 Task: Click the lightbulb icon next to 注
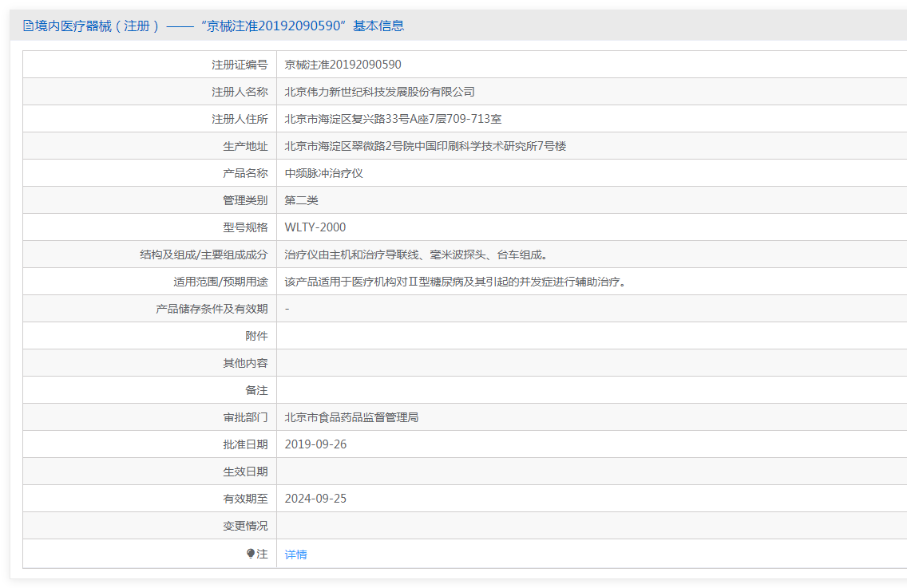pos(251,554)
